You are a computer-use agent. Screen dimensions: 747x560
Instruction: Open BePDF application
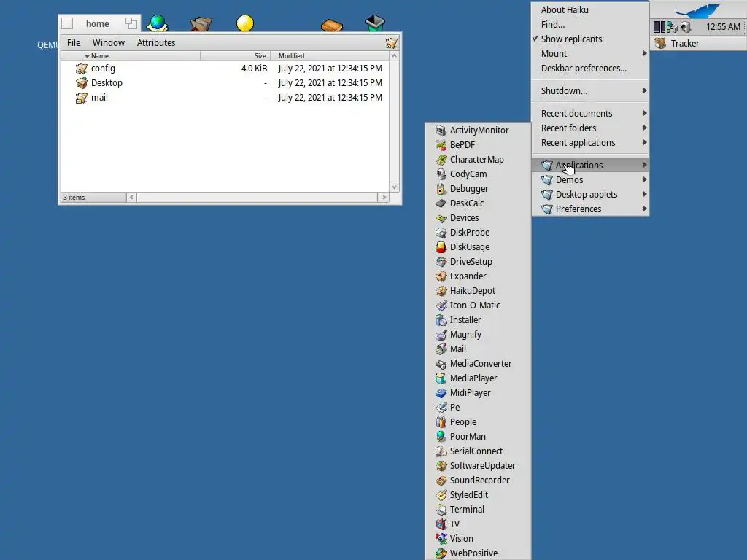point(478,145)
